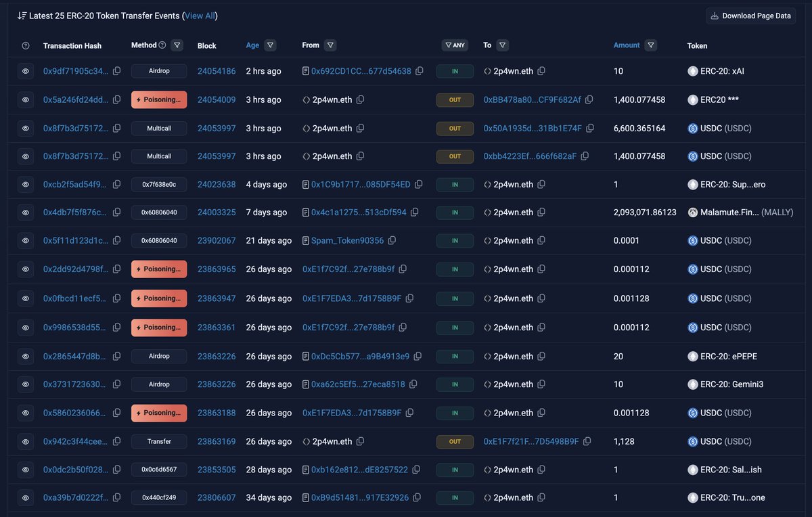Open From column filter
Screen dimensions: 812x517
(330, 45)
